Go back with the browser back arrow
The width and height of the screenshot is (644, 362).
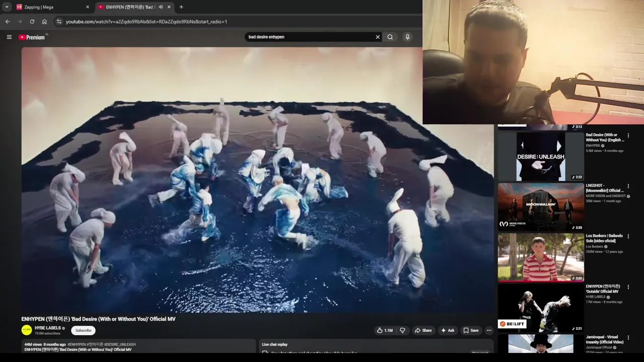click(8, 22)
